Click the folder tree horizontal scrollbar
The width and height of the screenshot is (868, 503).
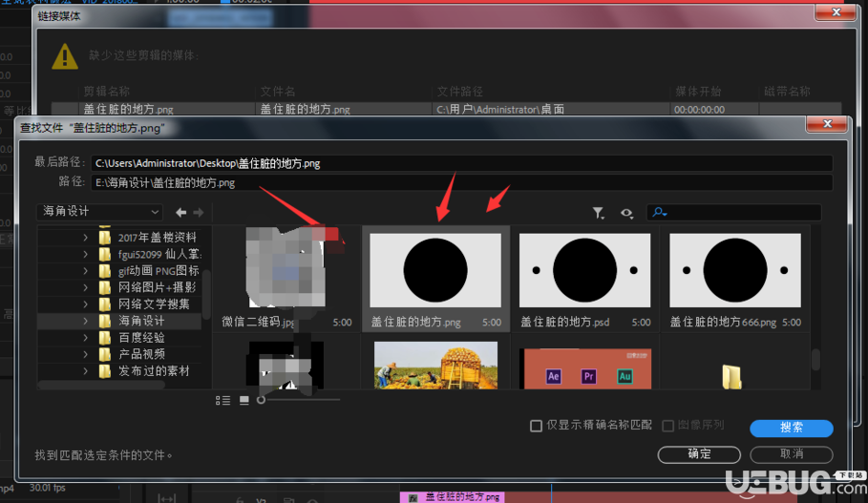tap(101, 385)
